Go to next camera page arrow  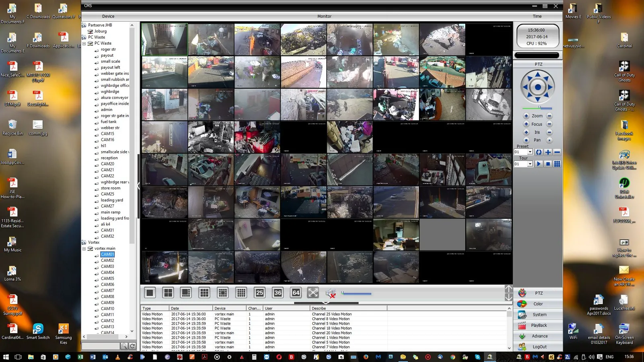click(x=509, y=297)
